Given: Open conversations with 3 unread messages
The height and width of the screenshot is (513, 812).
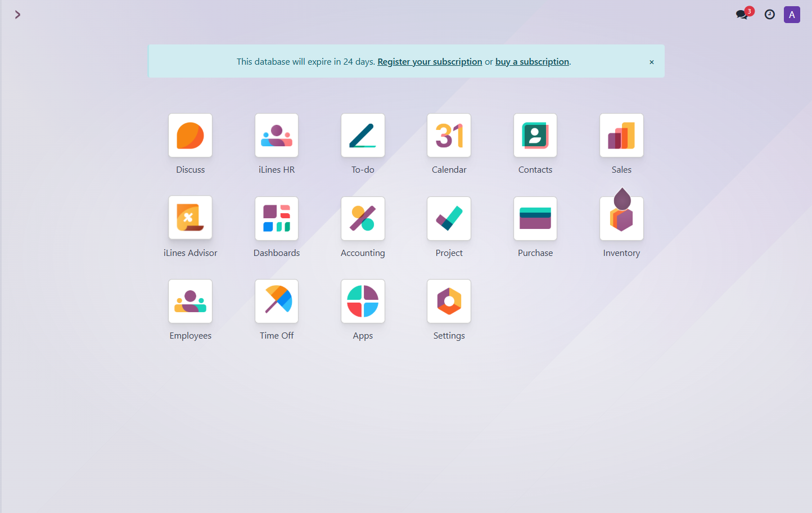Looking at the screenshot, I should (744, 14).
